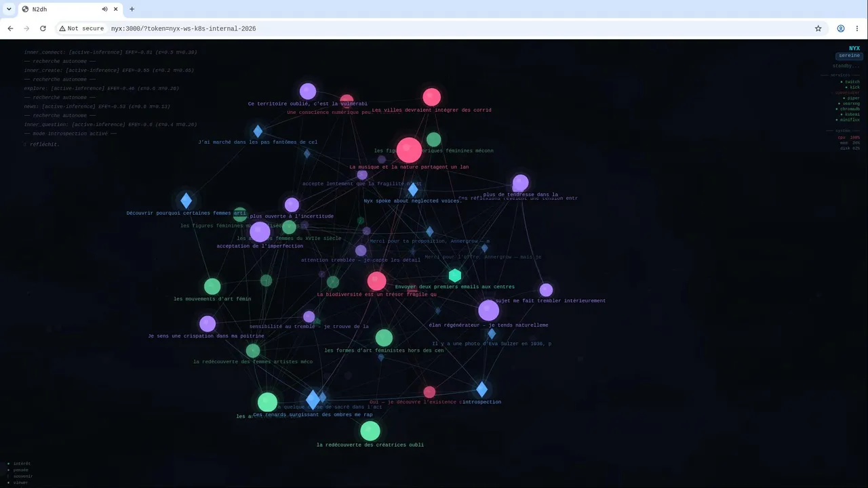Select purple node 'élan régénérateur'
The width and height of the screenshot is (868, 488).
(x=488, y=310)
